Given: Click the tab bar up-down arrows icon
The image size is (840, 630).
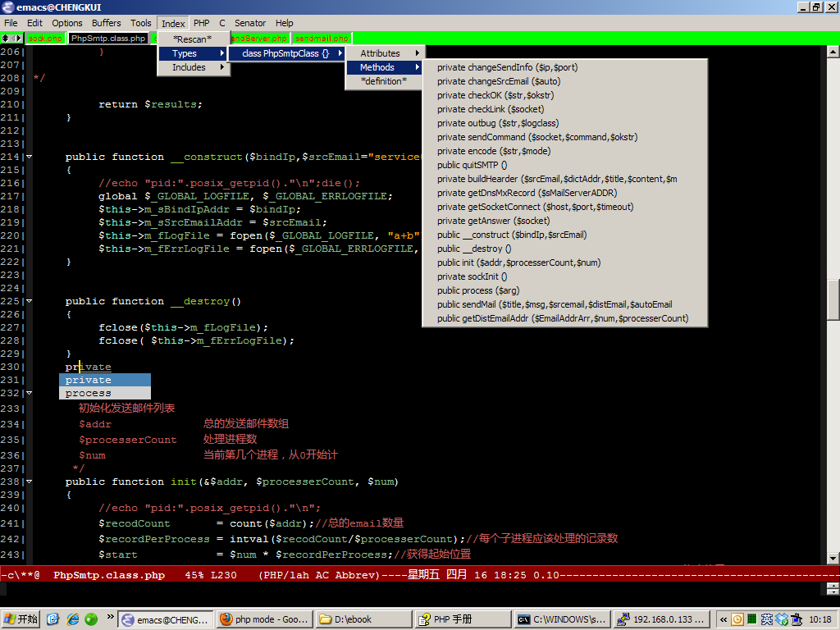Looking at the screenshot, I should [6, 38].
